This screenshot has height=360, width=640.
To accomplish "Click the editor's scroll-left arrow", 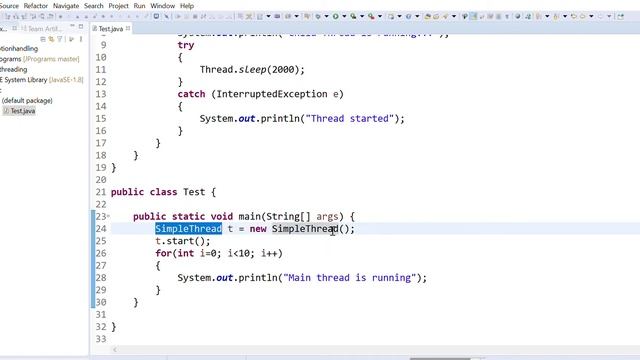I will pyautogui.click(x=115, y=349).
